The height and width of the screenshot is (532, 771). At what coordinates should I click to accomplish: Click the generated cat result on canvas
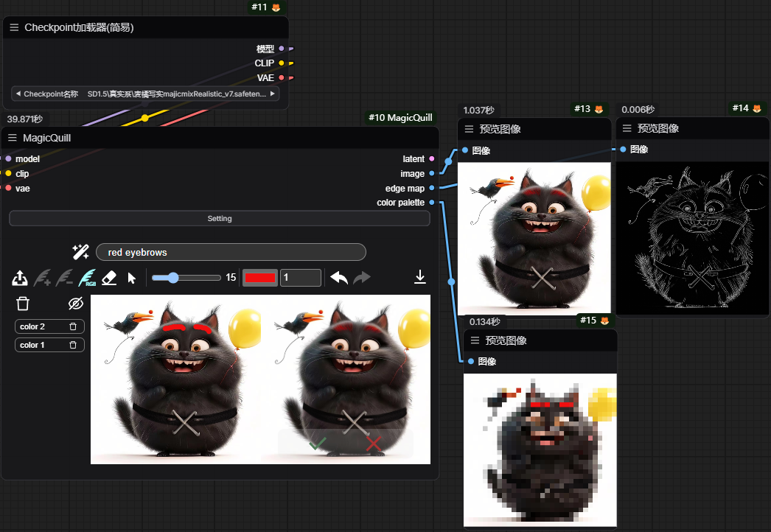(346, 379)
